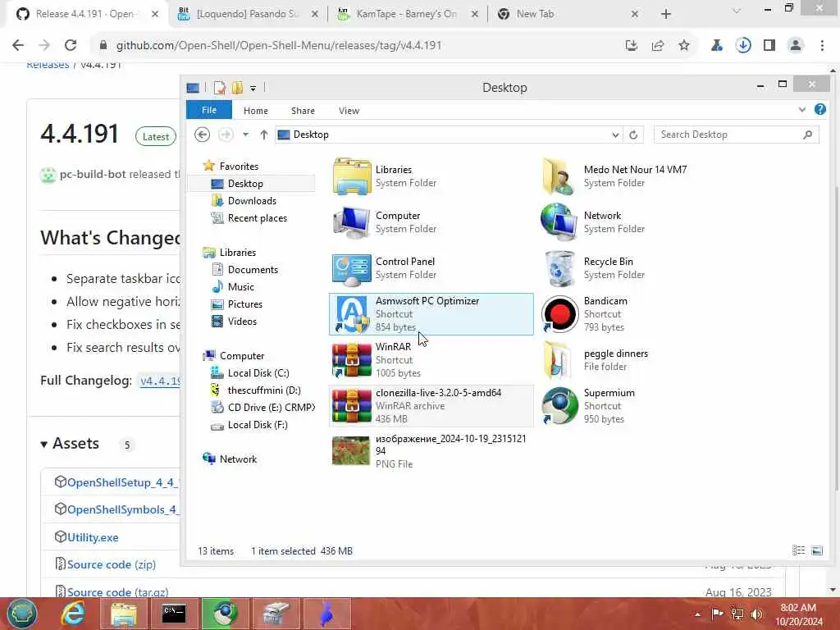Select Downloads in Favorites navigation pane

pyautogui.click(x=252, y=201)
